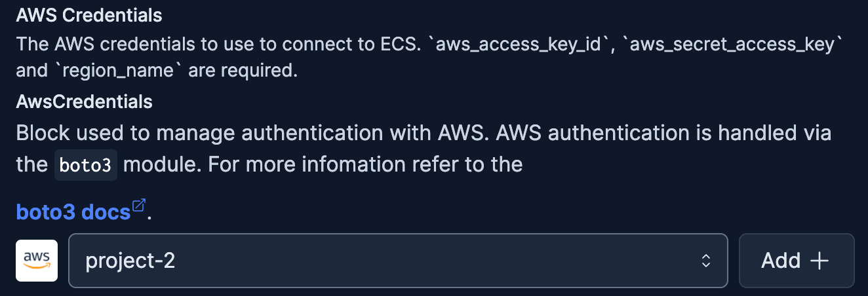Viewport: 868px width, 296px height.
Task: Open the boto3 docs link
Action: [73, 212]
